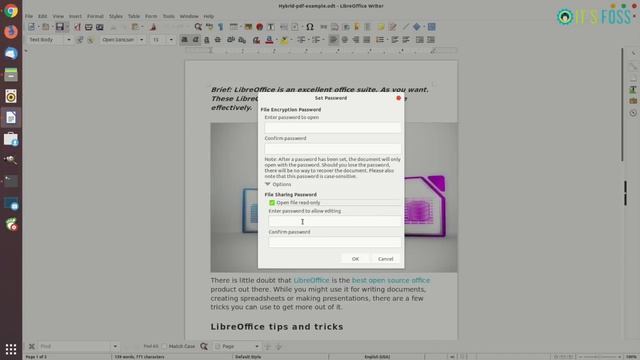Image resolution: width=640 pixels, height=360 pixels.
Task: Open the font size dropdown
Action: coord(171,40)
